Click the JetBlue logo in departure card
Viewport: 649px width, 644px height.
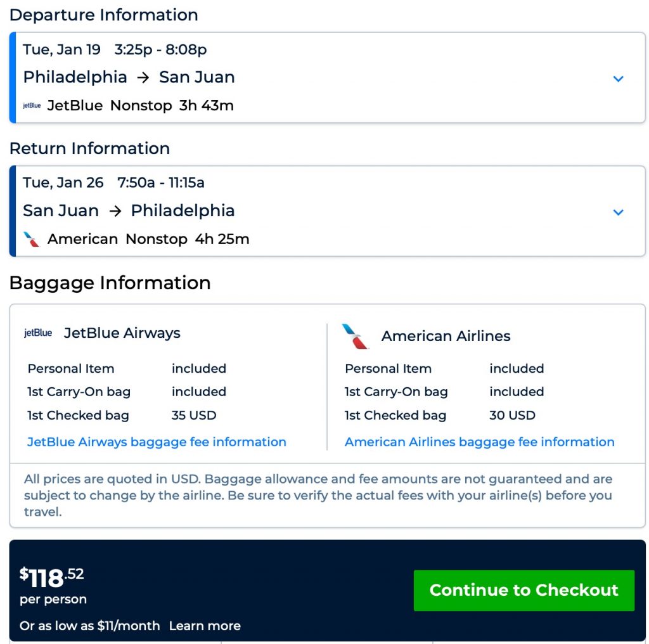pos(32,106)
